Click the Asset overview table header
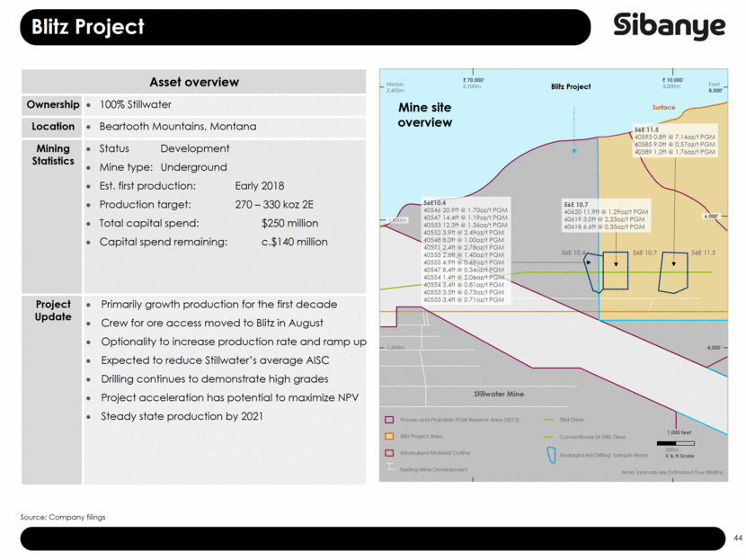 [194, 82]
